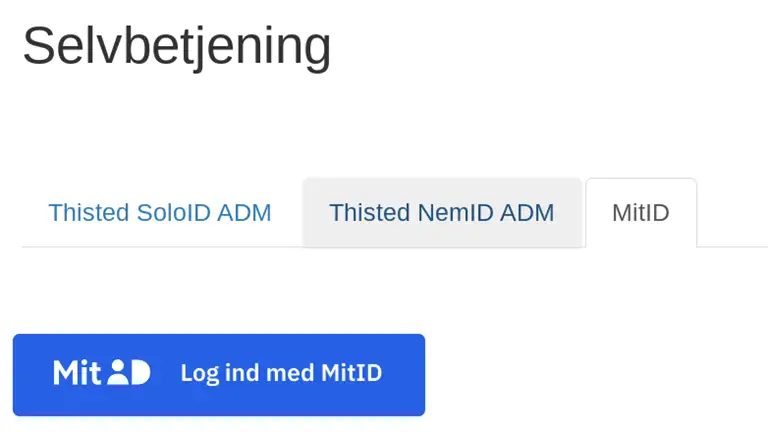Click the empty tab bar right of MitID tab

point(732,213)
